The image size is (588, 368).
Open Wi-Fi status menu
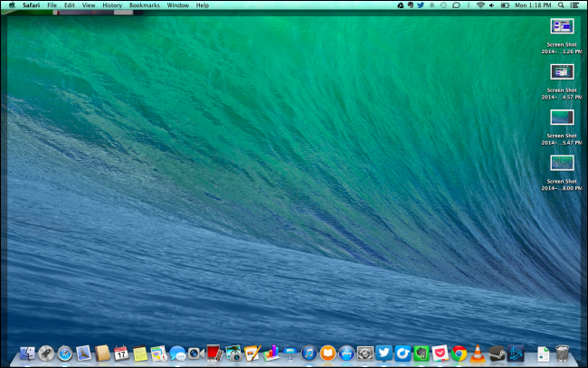(480, 5)
